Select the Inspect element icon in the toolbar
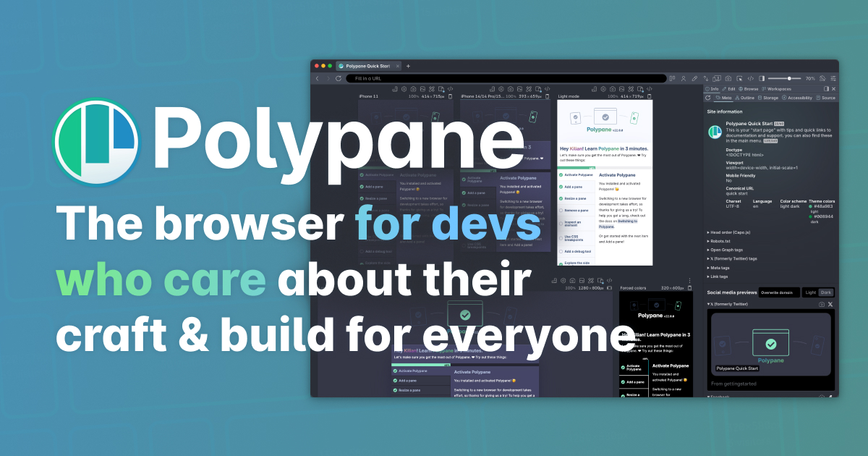Screen dimensions: 868x456 740,77
